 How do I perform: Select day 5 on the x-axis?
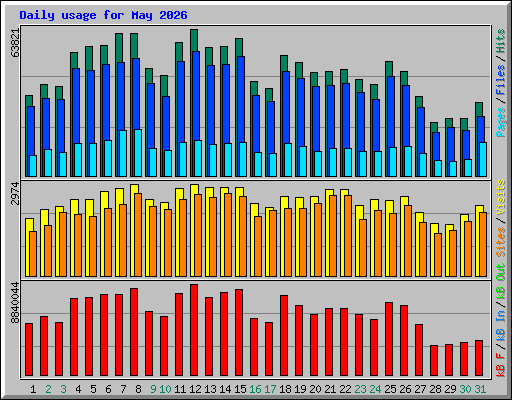coord(93,389)
